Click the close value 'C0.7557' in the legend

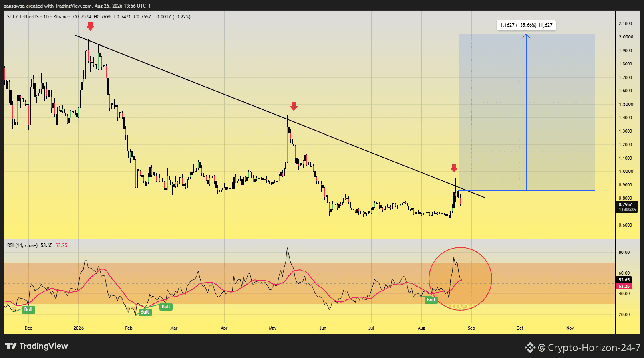point(143,17)
